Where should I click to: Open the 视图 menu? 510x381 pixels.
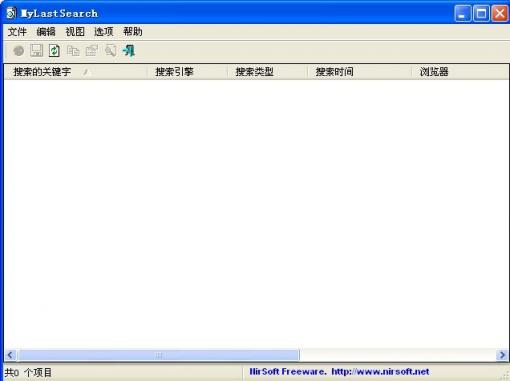[75, 32]
